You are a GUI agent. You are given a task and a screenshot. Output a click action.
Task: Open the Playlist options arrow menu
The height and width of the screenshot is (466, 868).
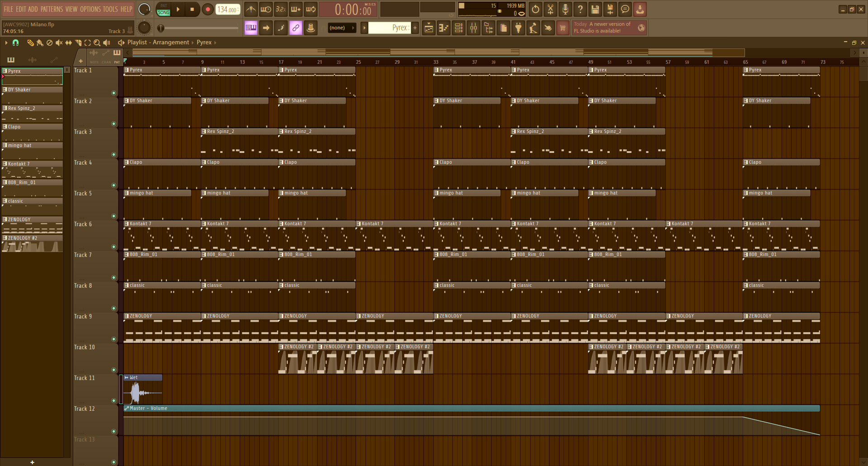6,43
